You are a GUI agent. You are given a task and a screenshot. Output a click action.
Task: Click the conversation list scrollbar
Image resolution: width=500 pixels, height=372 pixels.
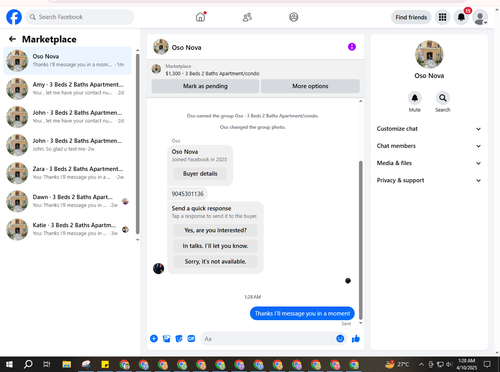point(137,143)
